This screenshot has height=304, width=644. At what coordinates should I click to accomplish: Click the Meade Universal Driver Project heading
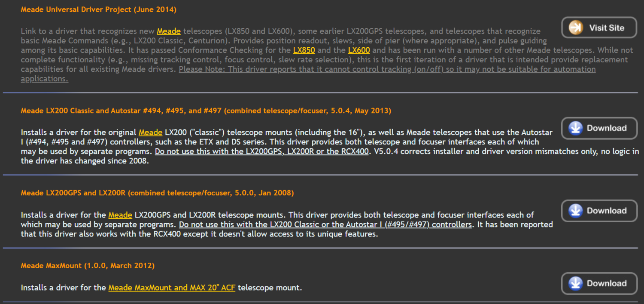[x=98, y=9]
